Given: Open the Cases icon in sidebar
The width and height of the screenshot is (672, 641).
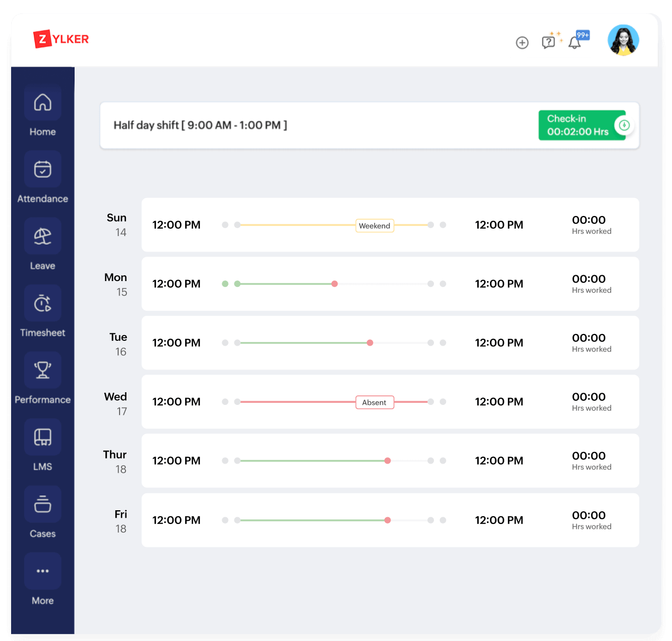Looking at the screenshot, I should pos(42,504).
